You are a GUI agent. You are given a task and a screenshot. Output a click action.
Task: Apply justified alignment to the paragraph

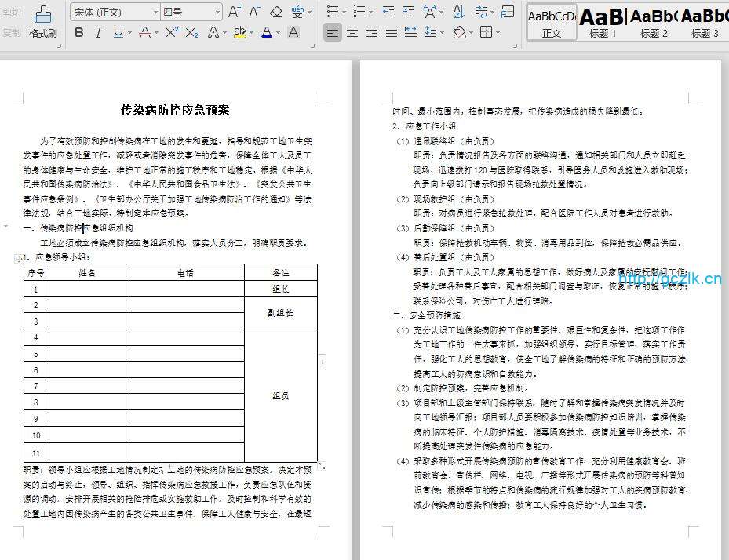(392, 32)
